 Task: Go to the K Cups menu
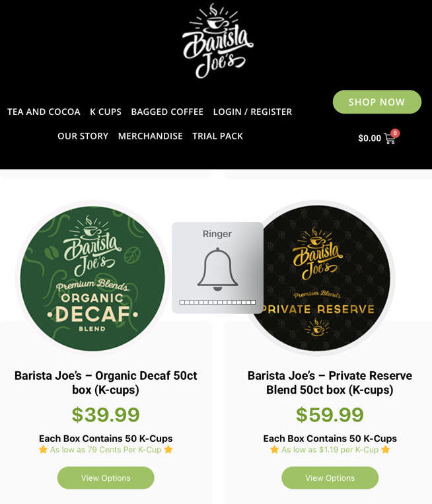pos(106,112)
